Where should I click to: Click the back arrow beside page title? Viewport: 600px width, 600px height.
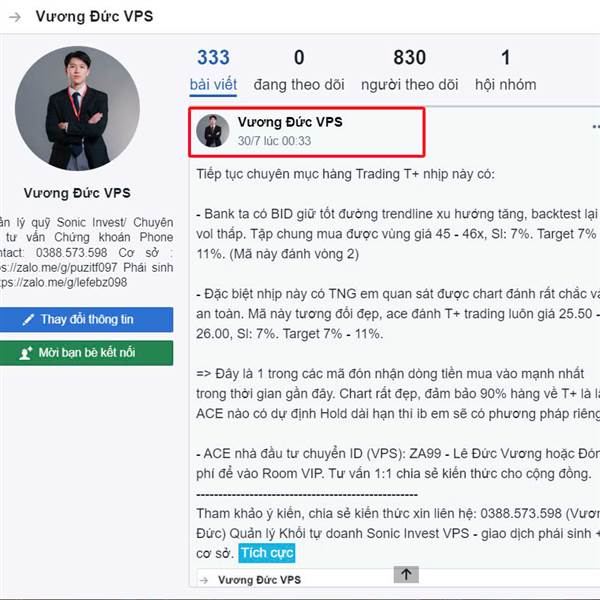pos(15,17)
